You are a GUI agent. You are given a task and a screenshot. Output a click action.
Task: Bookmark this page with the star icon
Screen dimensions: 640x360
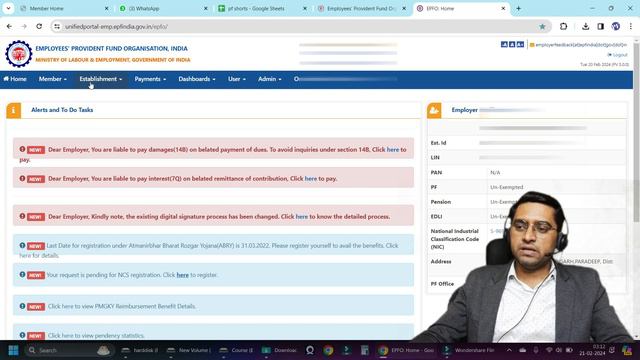click(x=542, y=27)
